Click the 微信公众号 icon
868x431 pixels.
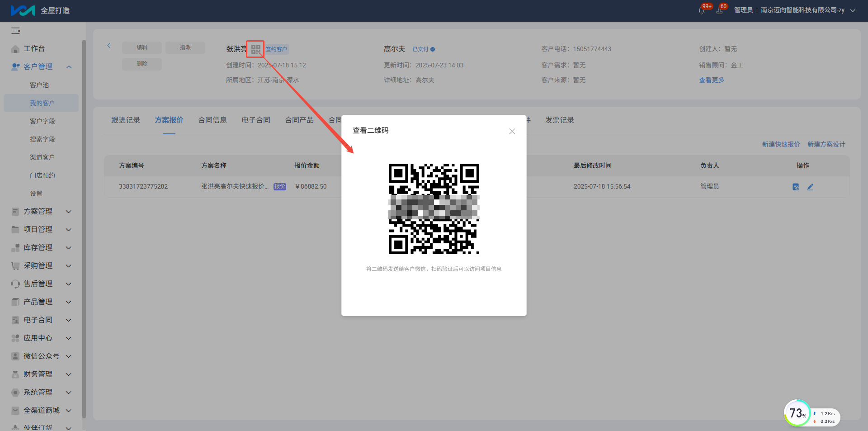(15, 356)
